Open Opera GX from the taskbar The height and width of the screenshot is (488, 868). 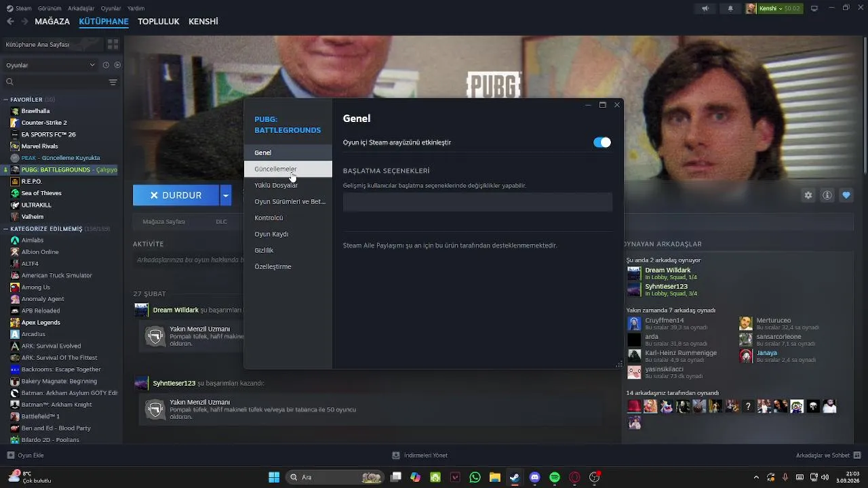(575, 477)
